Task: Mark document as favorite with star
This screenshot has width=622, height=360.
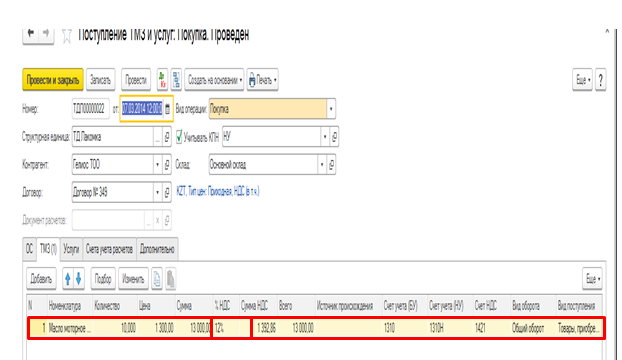Action: (x=67, y=36)
